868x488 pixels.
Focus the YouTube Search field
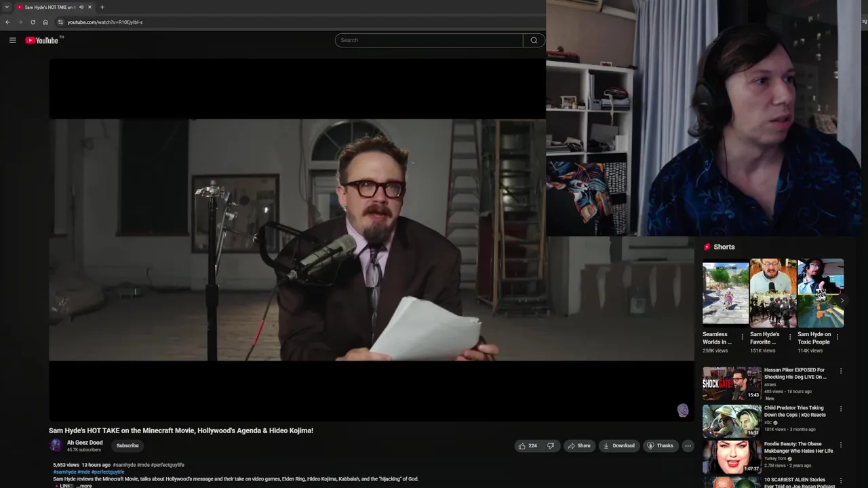pos(429,40)
